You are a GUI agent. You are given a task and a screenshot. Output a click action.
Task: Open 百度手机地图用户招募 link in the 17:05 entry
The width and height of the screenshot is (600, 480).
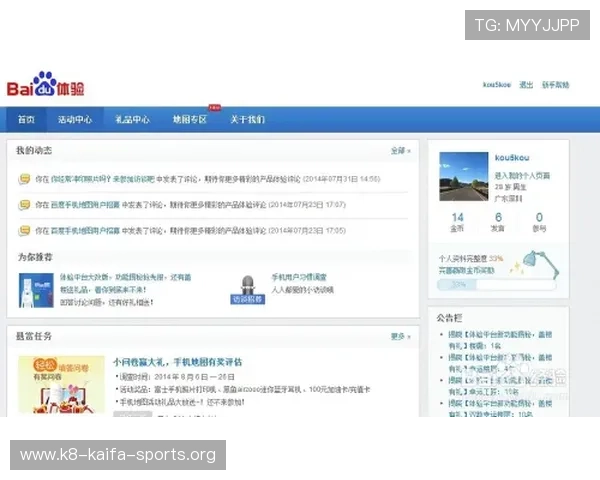point(85,230)
